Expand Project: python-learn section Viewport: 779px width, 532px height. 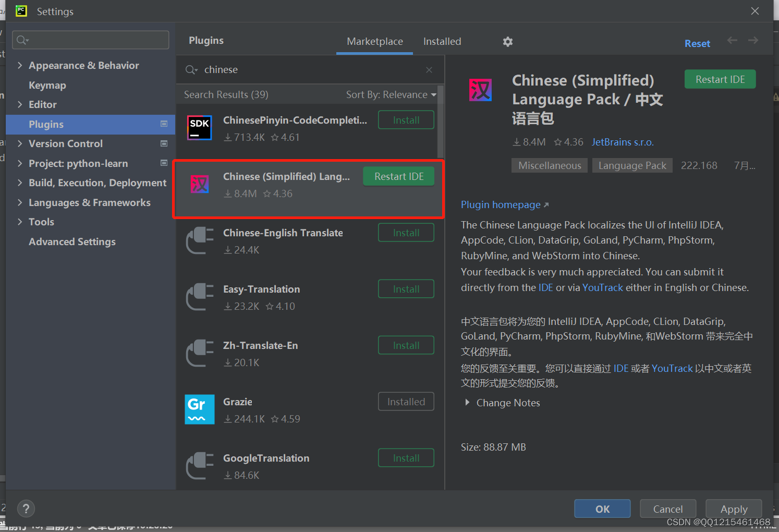[20, 163]
